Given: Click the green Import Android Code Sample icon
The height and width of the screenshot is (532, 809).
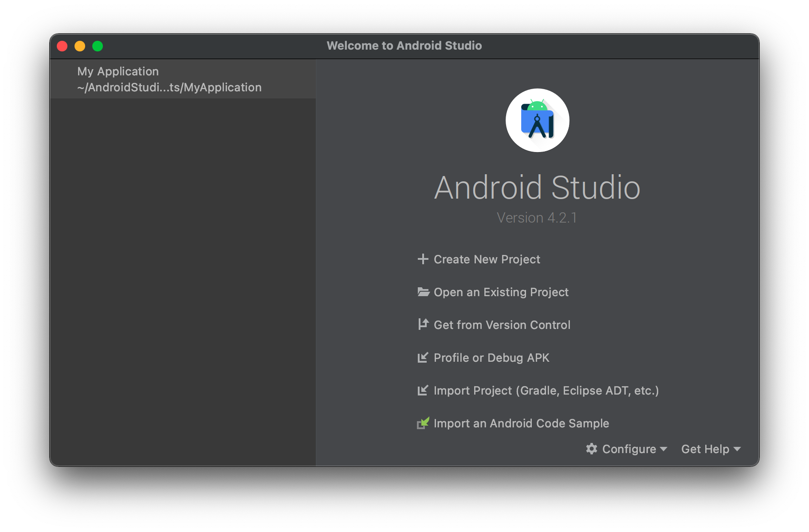Looking at the screenshot, I should [x=423, y=423].
